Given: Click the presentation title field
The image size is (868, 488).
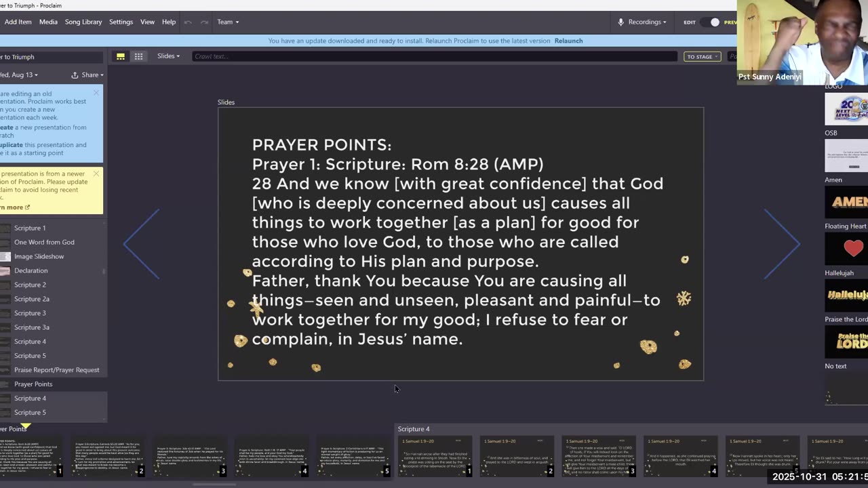Looking at the screenshot, I should (x=52, y=57).
